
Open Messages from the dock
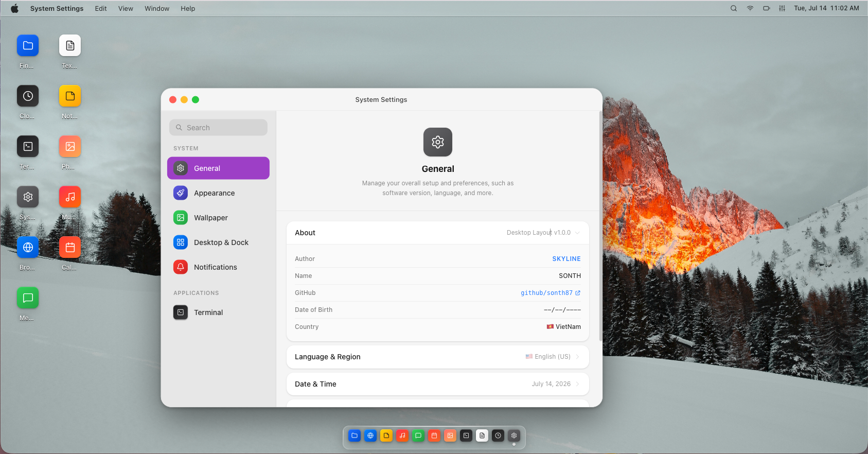418,435
